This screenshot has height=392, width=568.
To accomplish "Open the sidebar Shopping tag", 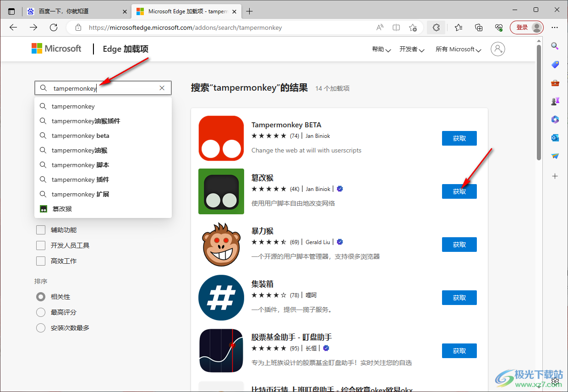I will point(555,65).
